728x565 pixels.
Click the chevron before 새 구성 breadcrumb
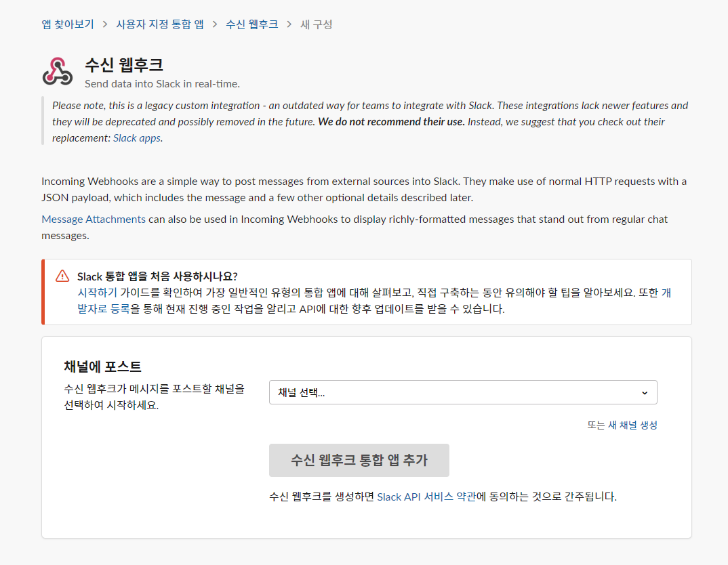(289, 24)
